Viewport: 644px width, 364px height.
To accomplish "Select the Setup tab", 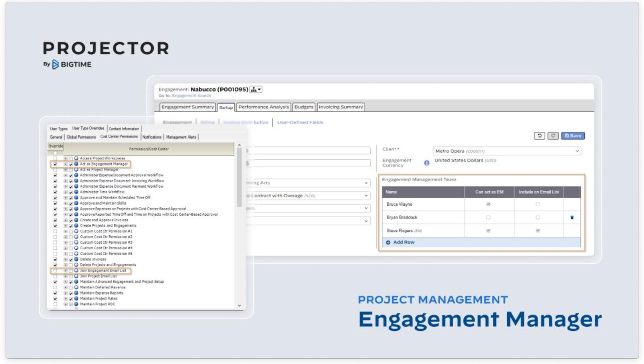I will tap(226, 107).
